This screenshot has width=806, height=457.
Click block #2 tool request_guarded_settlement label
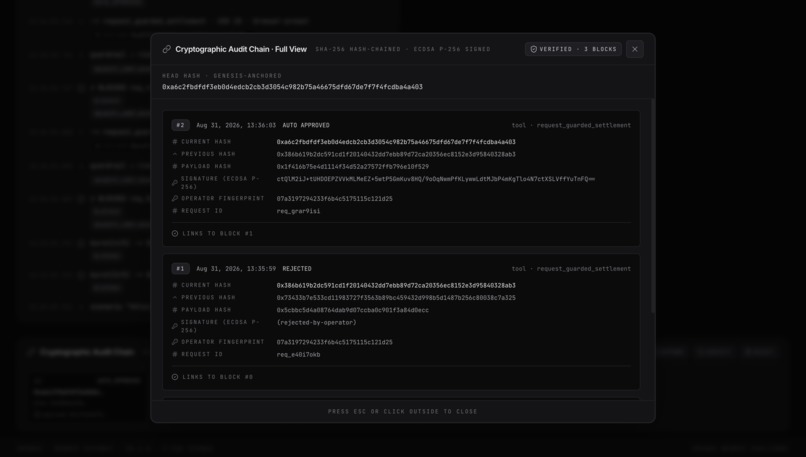[571, 125]
